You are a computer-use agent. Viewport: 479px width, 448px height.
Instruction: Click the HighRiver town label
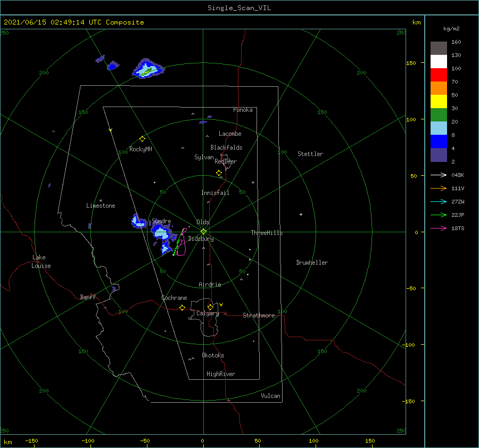(221, 374)
